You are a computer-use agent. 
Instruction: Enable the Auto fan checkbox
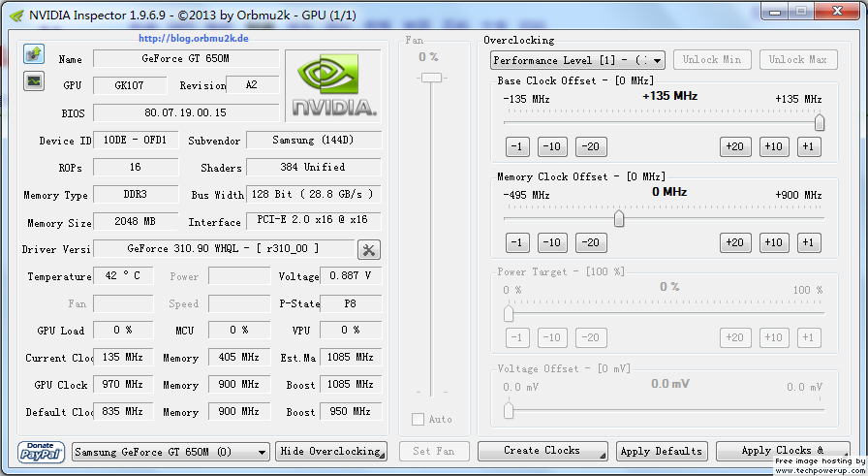(x=418, y=420)
